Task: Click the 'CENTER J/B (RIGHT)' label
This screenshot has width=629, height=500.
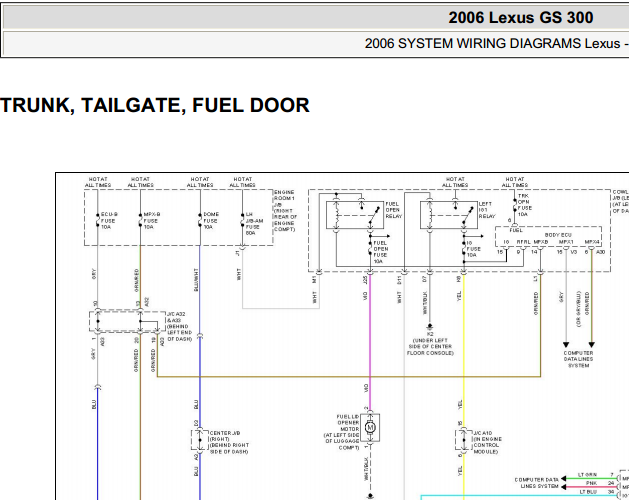Action: click(229, 442)
